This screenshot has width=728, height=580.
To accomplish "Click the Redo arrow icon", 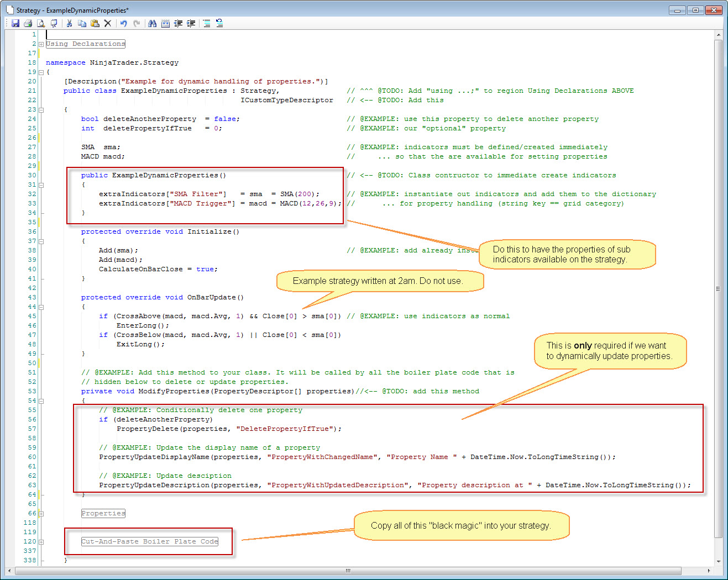I will pos(137,23).
